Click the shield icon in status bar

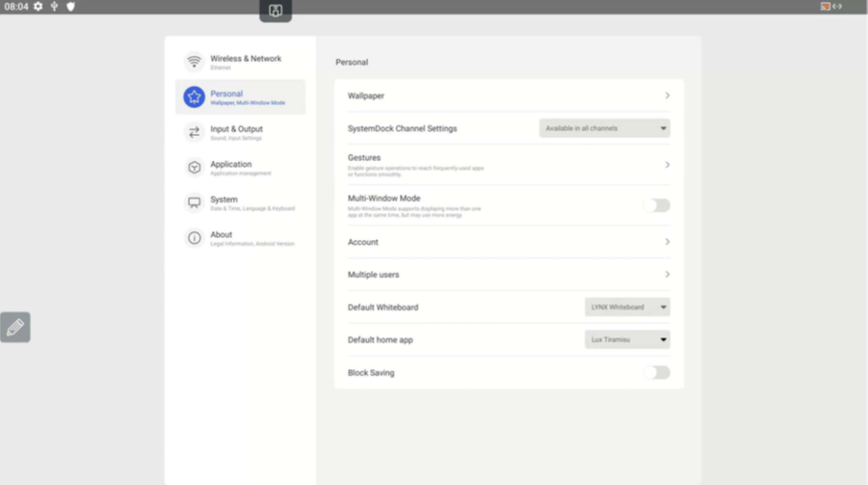click(70, 7)
